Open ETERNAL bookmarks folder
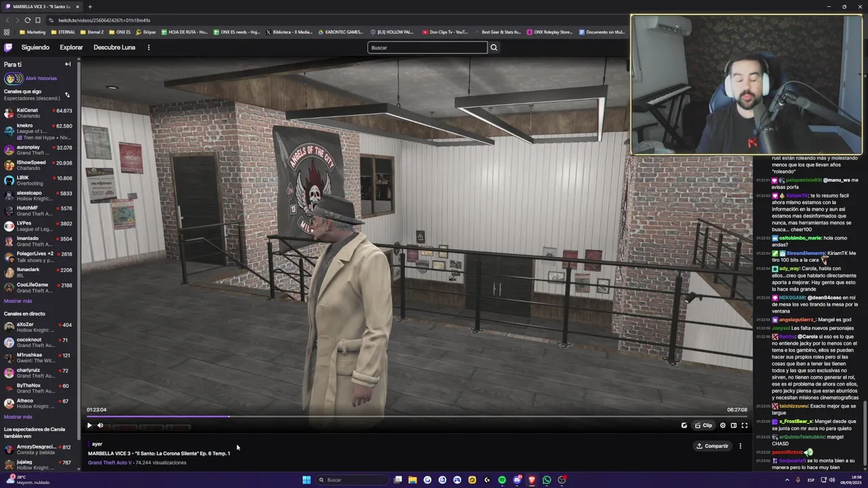Viewport: 868px width, 488px height. [63, 32]
